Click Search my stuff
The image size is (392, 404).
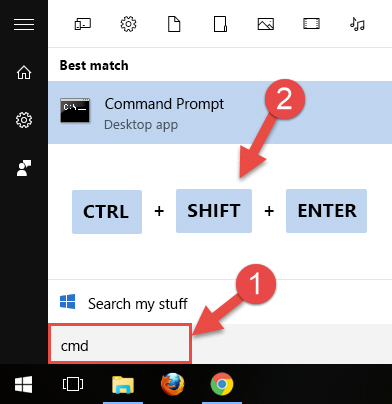pyautogui.click(x=138, y=304)
